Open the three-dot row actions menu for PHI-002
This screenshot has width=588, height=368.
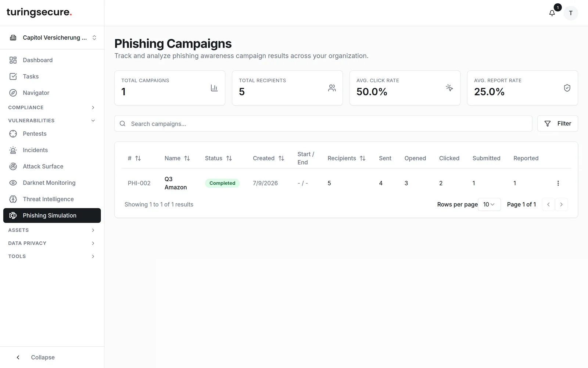pos(558,183)
